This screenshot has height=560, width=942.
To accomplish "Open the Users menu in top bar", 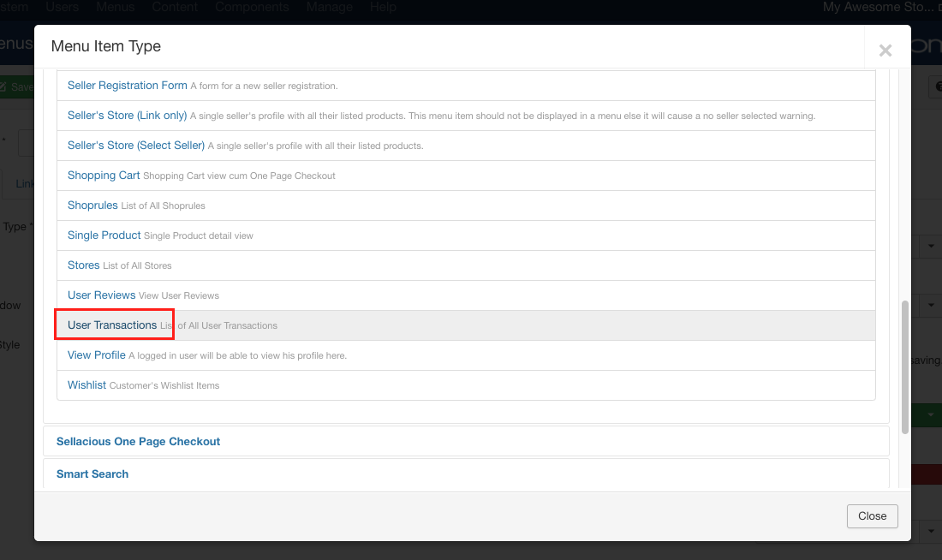I will [x=63, y=7].
